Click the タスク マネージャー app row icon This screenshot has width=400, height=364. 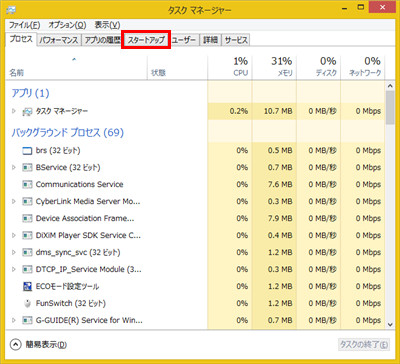click(x=27, y=111)
